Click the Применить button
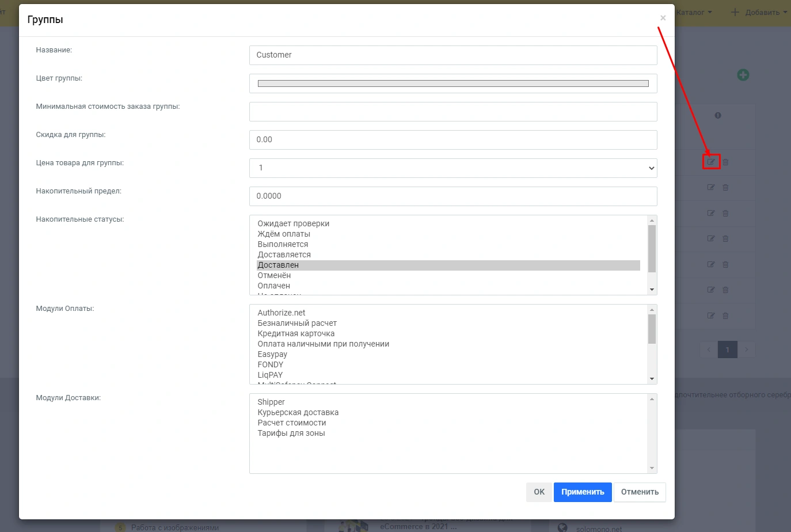The width and height of the screenshot is (791, 532). 582,492
